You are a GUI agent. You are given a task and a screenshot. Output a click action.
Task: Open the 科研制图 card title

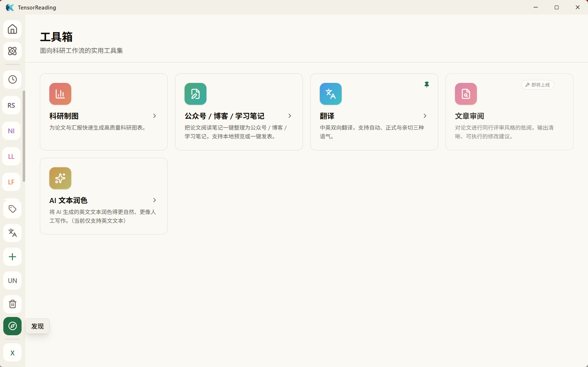64,116
